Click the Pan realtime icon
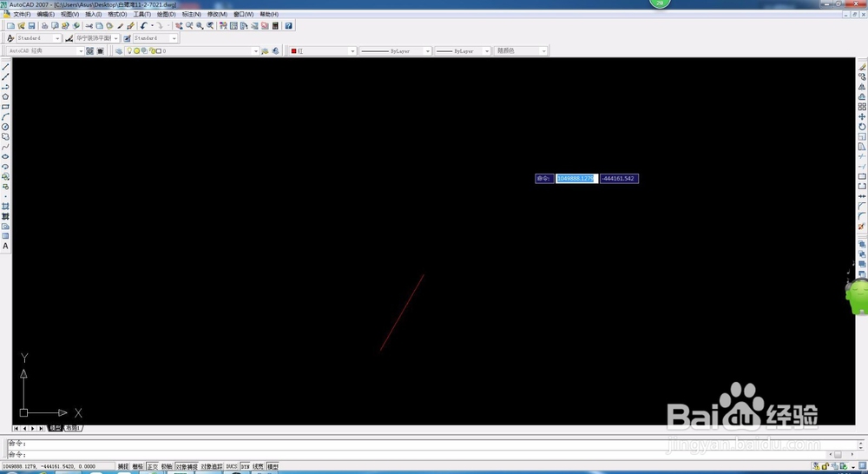The image size is (868, 474). (x=179, y=25)
